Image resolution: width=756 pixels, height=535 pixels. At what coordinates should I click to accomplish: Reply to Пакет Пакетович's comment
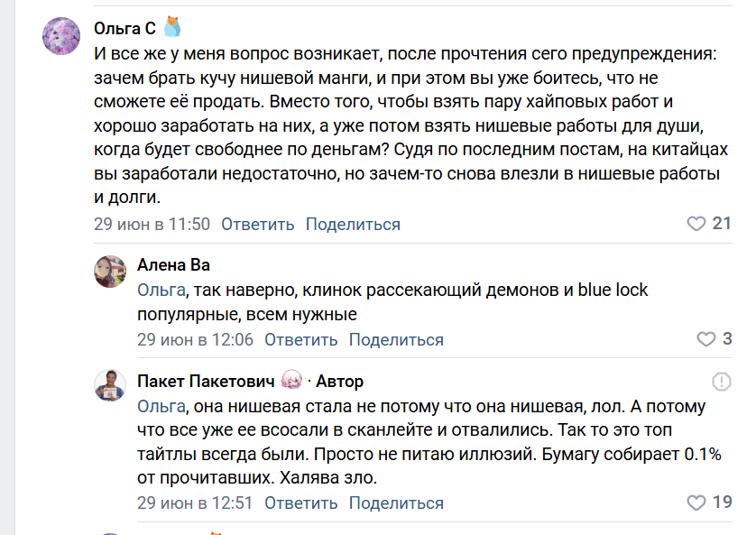[x=300, y=503]
